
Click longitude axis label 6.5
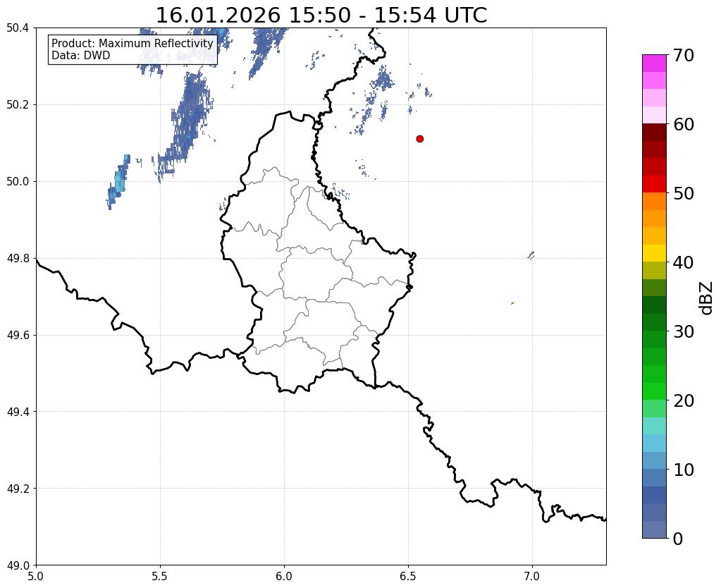[x=408, y=577]
